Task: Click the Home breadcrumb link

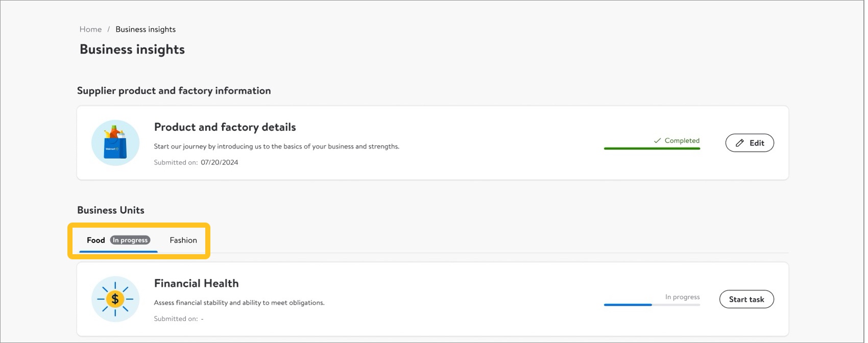Action: (x=90, y=30)
